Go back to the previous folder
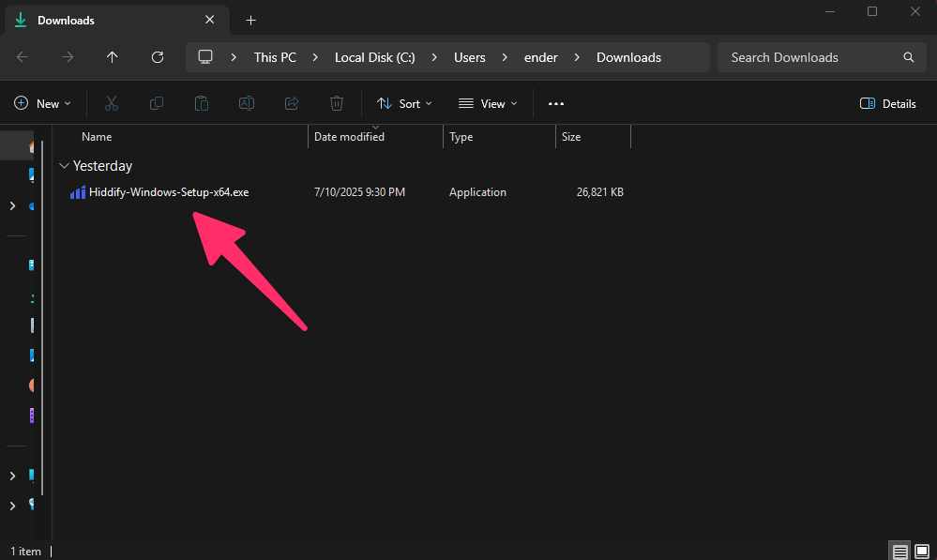The image size is (937, 560). [23, 57]
